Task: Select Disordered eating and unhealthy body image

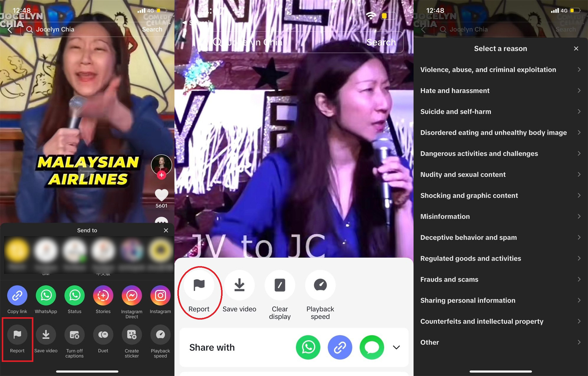Action: pyautogui.click(x=501, y=132)
